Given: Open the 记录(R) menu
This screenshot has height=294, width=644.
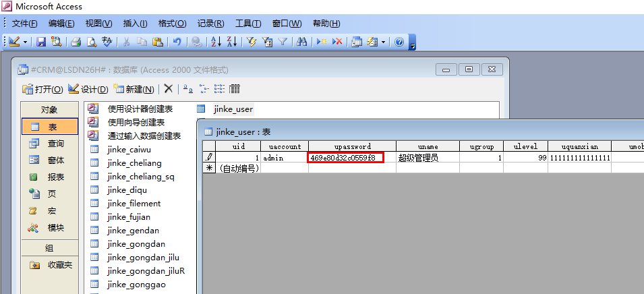Looking at the screenshot, I should pos(210,24).
